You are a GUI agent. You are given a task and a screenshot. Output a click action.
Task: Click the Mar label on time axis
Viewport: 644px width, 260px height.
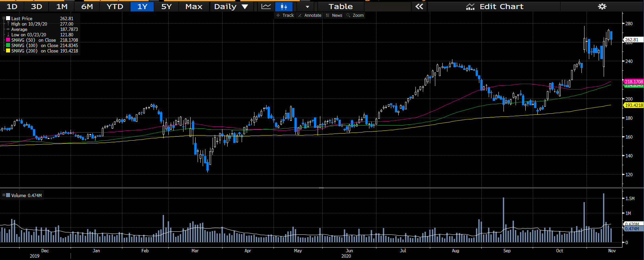(195, 251)
